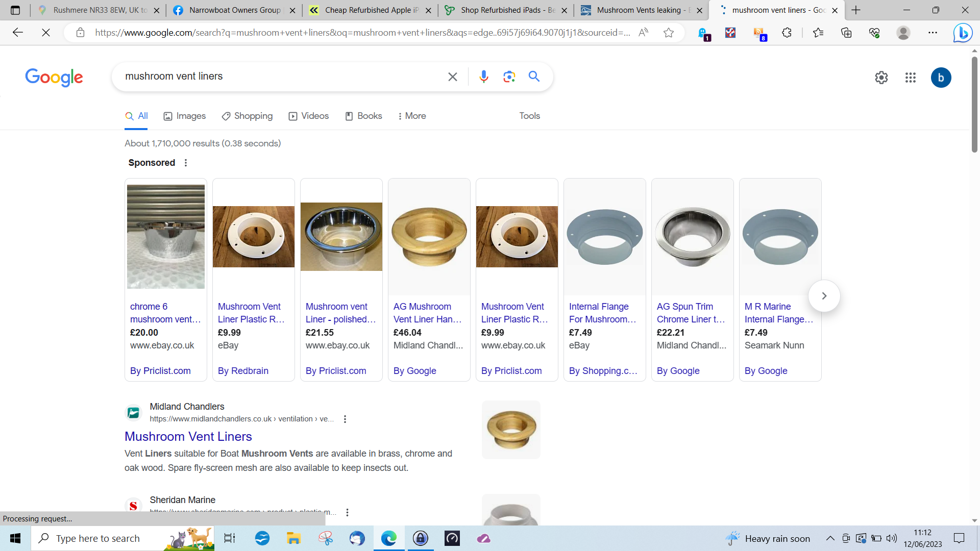The image size is (980, 551).
Task: Click the Google voice search microphone icon
Action: tap(483, 77)
